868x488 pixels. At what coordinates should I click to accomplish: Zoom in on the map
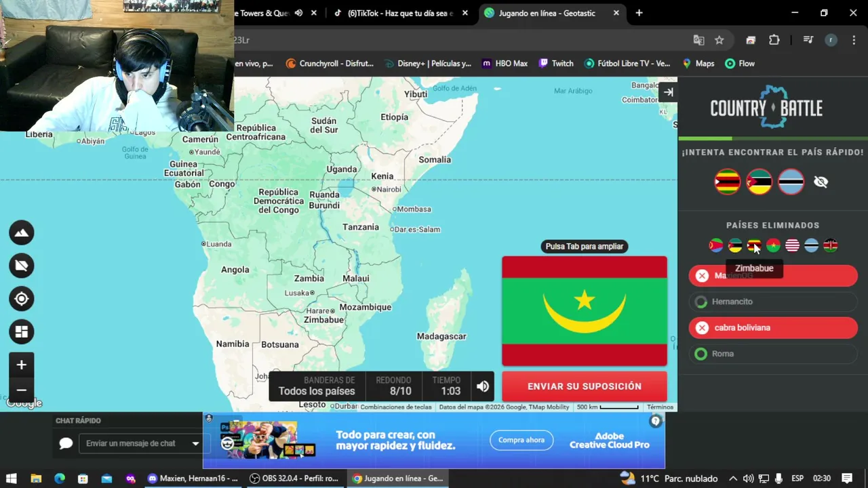pos(22,365)
